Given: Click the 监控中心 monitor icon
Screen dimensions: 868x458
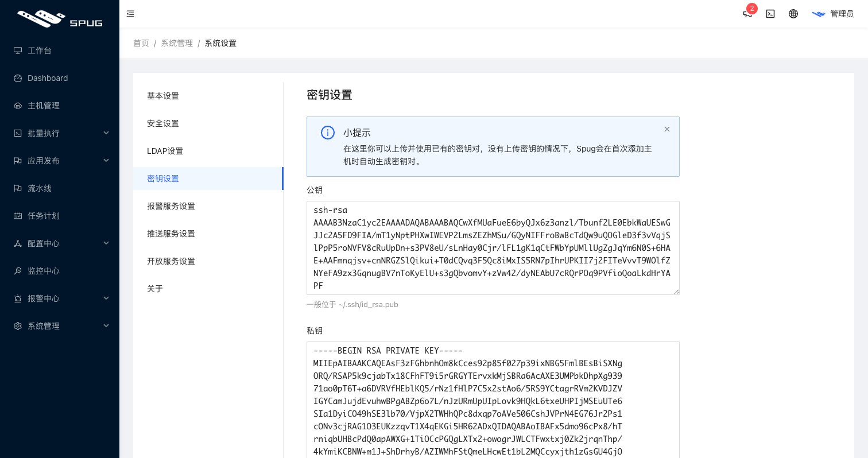Looking at the screenshot, I should [18, 271].
